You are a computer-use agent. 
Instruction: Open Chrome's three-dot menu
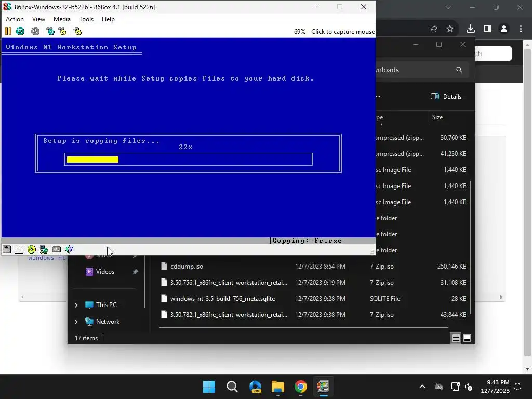point(521,29)
